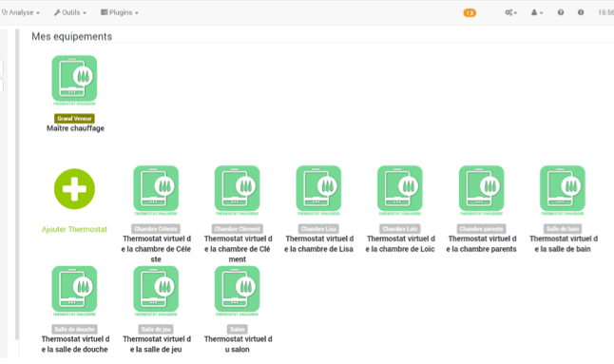Expand the Outils dropdown menu
This screenshot has height=364, width=614.
(x=70, y=12)
